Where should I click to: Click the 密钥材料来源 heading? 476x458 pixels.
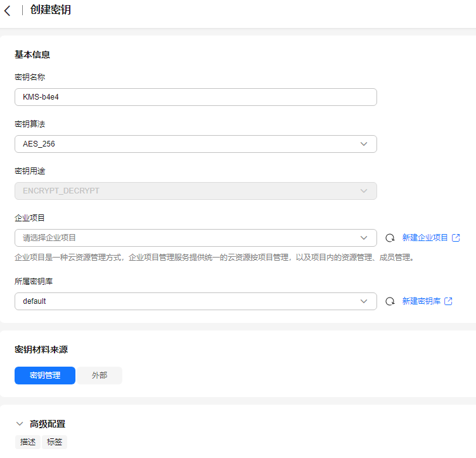pyautogui.click(x=41, y=350)
